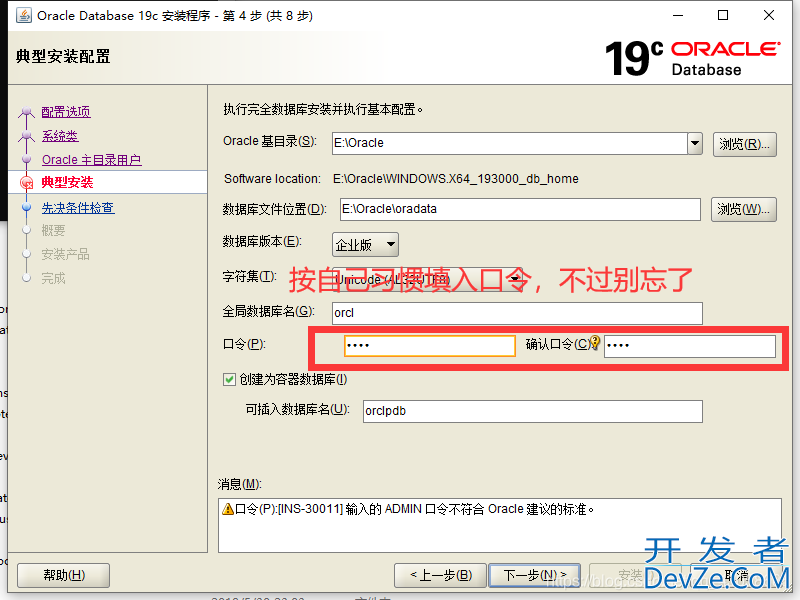Click 浏览(W) button for database files
Image resolution: width=800 pixels, height=600 pixels.
pyautogui.click(x=743, y=209)
